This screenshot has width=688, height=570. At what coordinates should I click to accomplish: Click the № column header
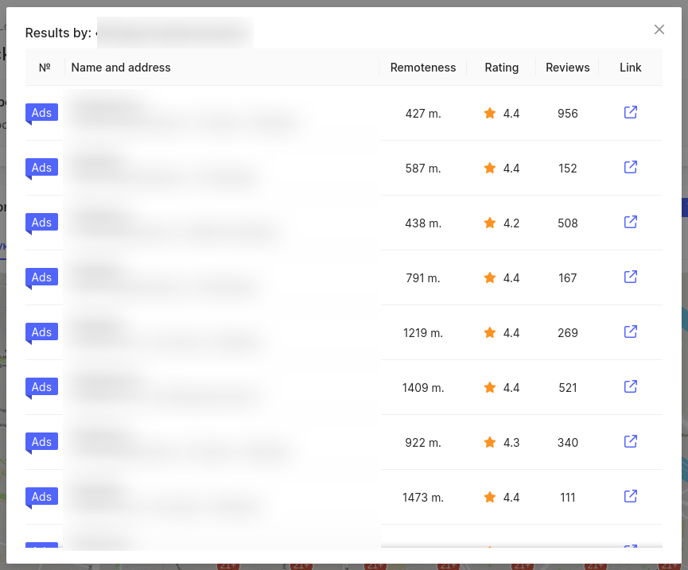(x=44, y=68)
